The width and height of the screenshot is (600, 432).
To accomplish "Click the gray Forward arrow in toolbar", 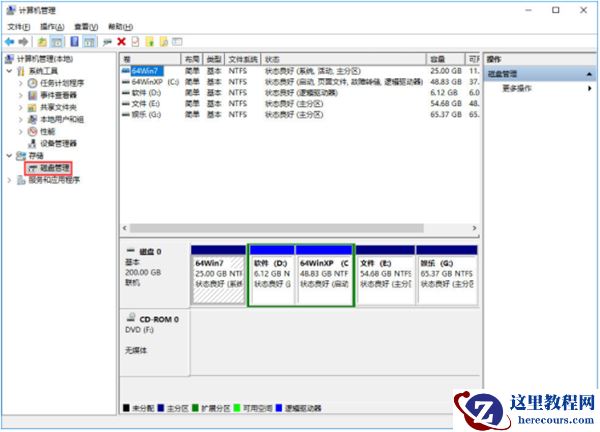I will 23,42.
